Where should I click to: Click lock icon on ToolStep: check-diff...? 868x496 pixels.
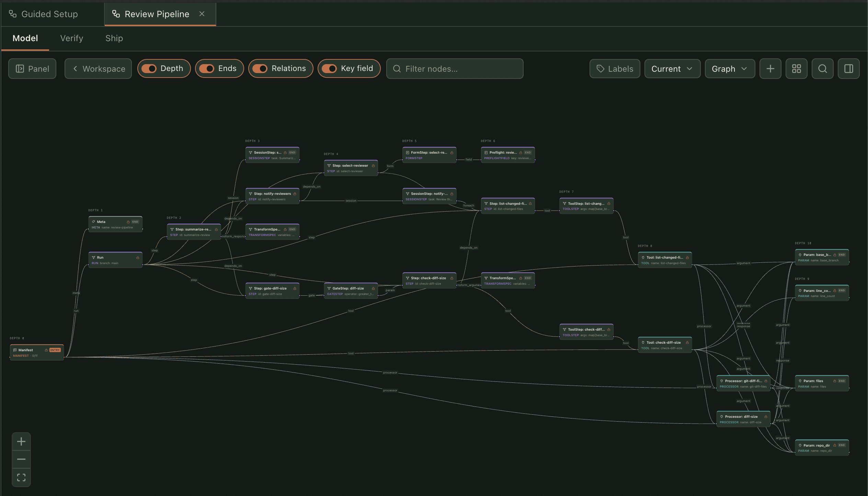point(609,330)
